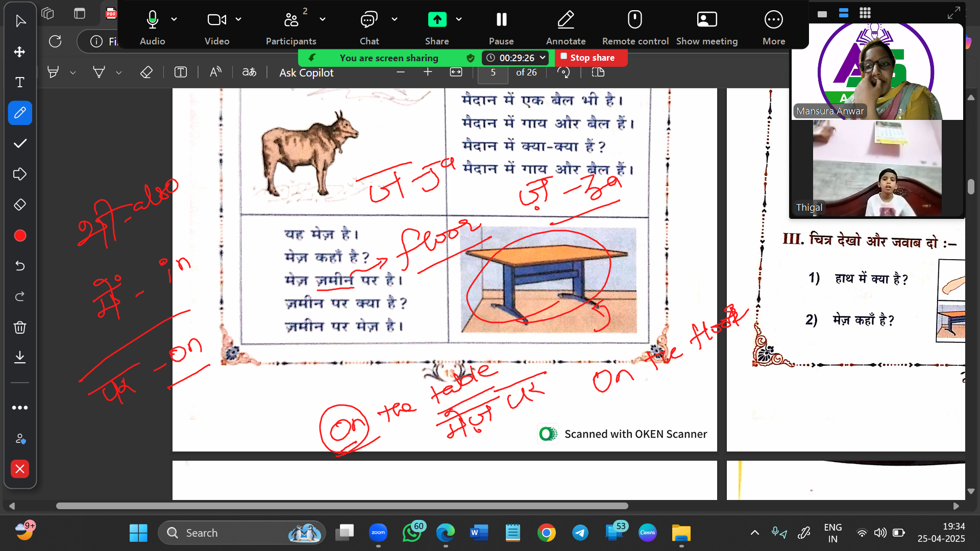Expand Audio options chevron
Screen dimensions: 980x551
[174, 19]
